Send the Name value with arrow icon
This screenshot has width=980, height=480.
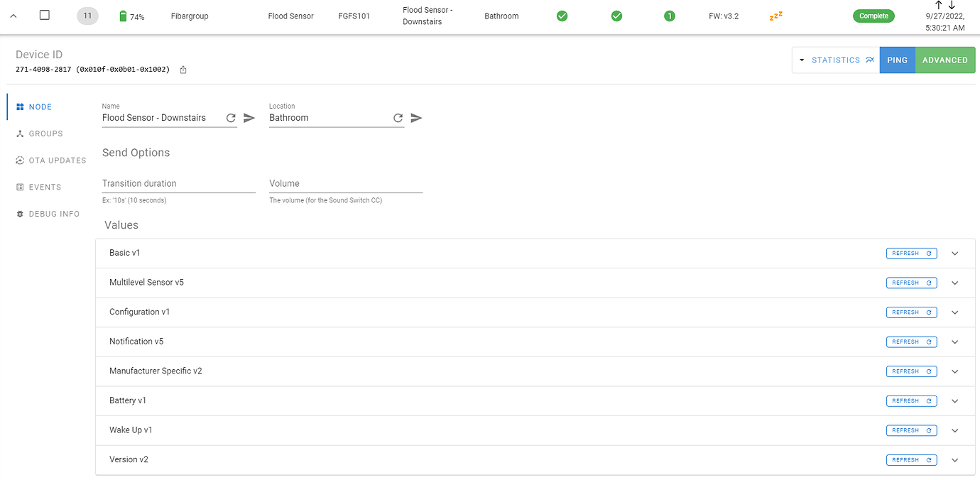(x=249, y=118)
